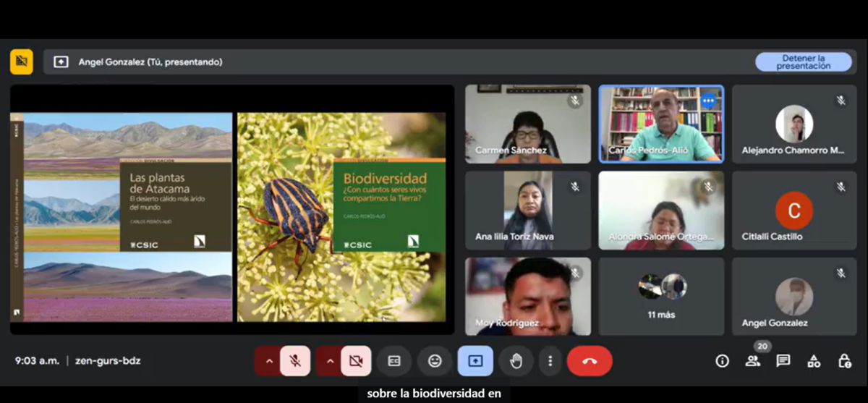The width and height of the screenshot is (868, 403).
Task: Click the participant count badge 20
Action: [x=762, y=347]
